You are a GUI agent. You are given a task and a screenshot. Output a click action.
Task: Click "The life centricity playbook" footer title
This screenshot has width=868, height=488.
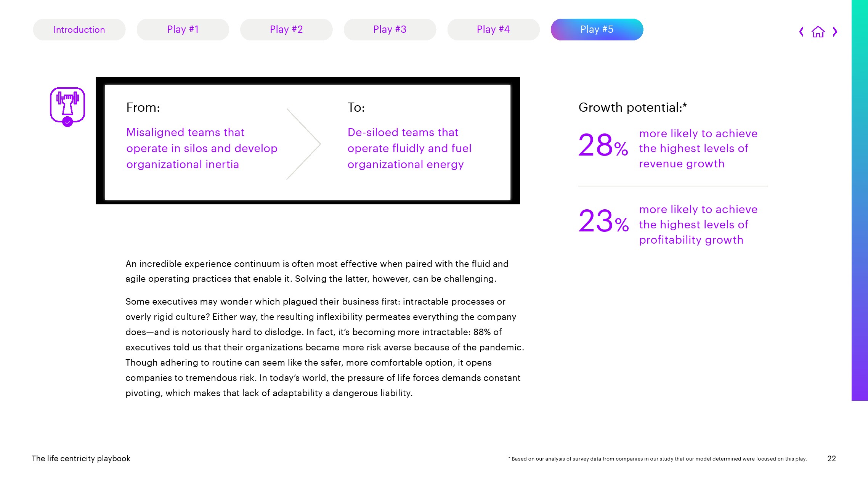coord(81,459)
